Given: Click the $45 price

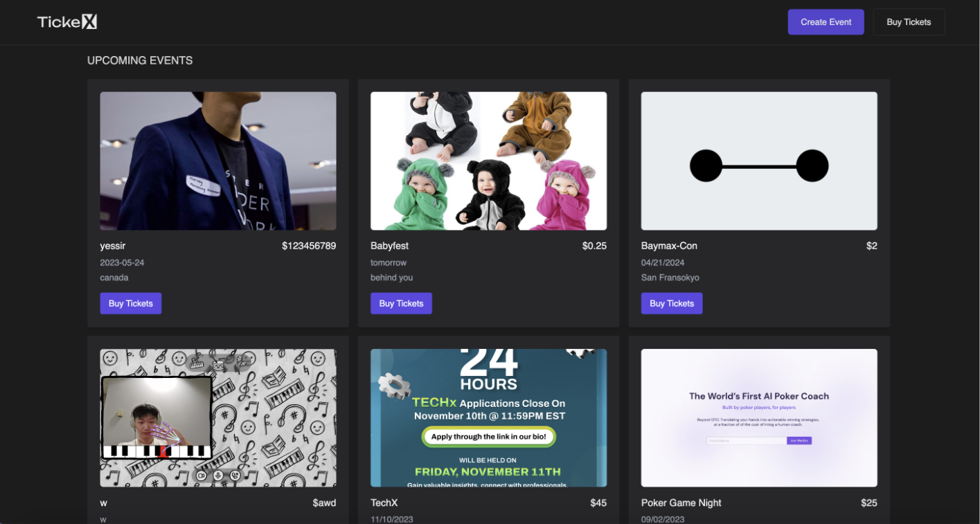Looking at the screenshot, I should pos(598,503).
